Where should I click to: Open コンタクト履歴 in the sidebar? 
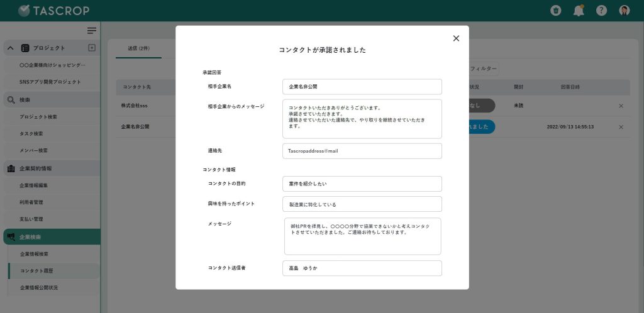click(38, 270)
